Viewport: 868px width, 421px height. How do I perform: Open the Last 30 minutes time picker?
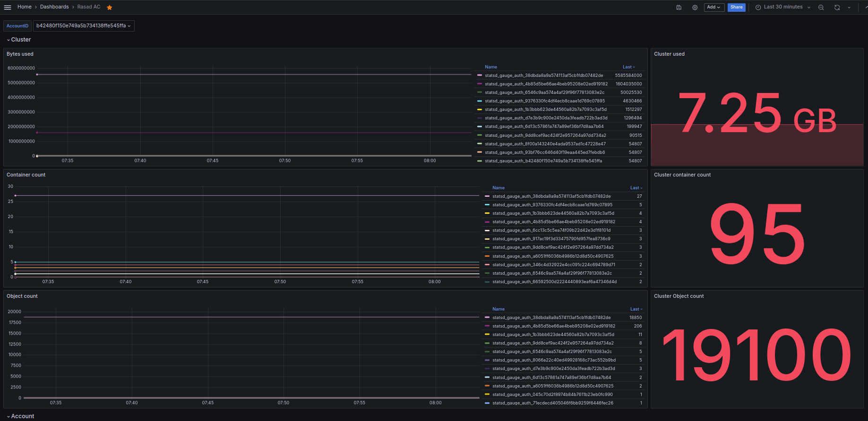[783, 7]
